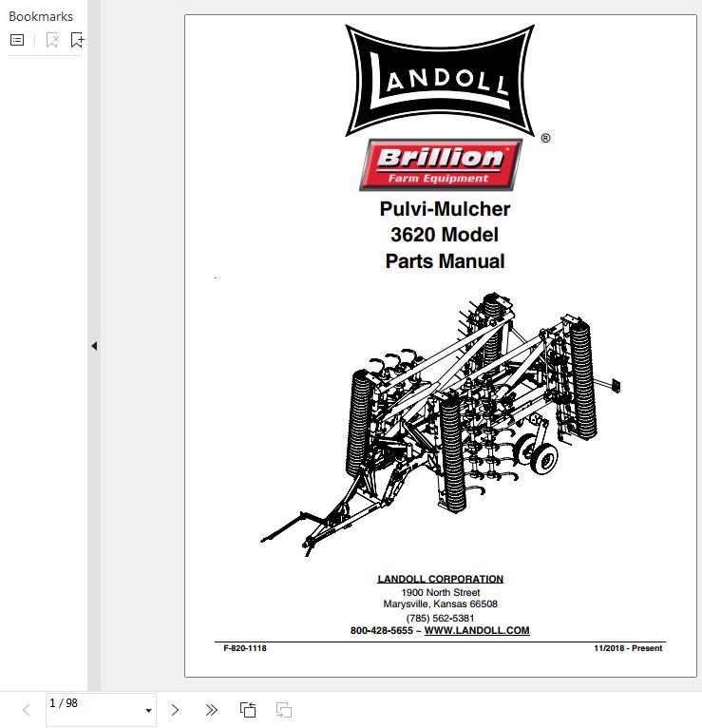This screenshot has height=728, width=702.
Task: Click the Pulvi-Mulcher machine illustration
Action: point(441,423)
